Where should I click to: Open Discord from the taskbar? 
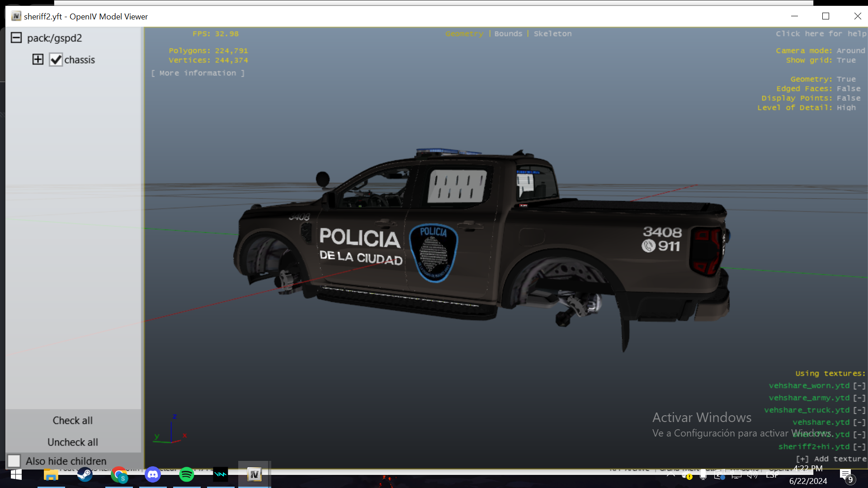click(x=153, y=474)
